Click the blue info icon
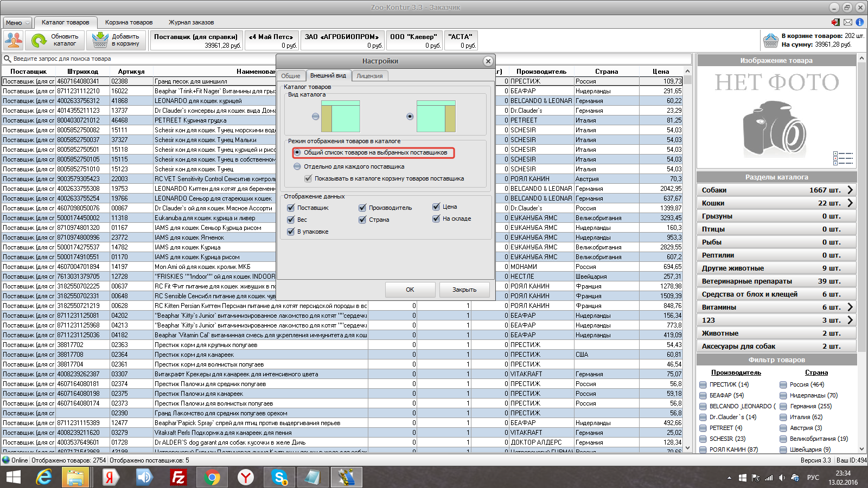This screenshot has height=488, width=868. pyautogui.click(x=859, y=22)
